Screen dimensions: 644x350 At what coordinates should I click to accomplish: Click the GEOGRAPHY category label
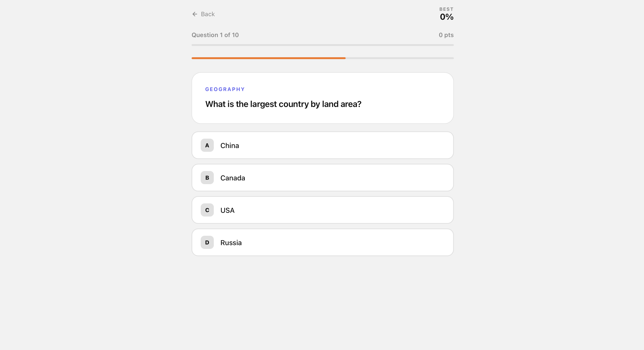(x=225, y=89)
